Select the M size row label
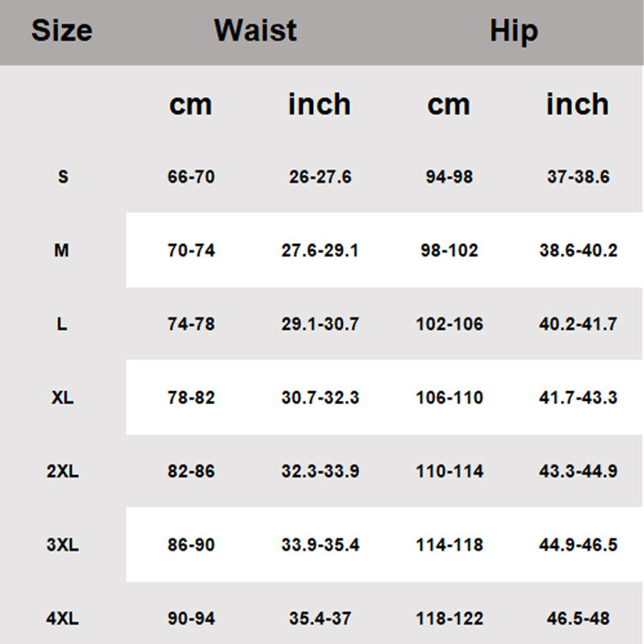The width and height of the screenshot is (644, 644). 62,250
